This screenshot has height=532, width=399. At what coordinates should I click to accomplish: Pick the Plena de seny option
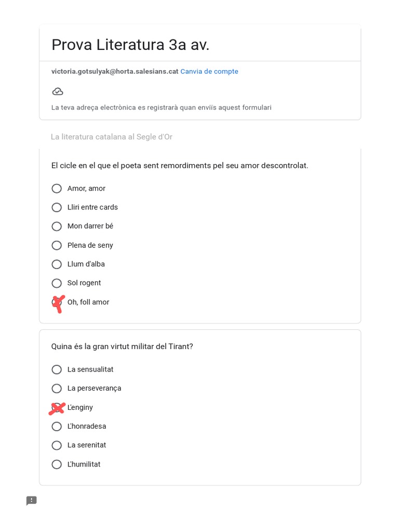[x=57, y=245]
